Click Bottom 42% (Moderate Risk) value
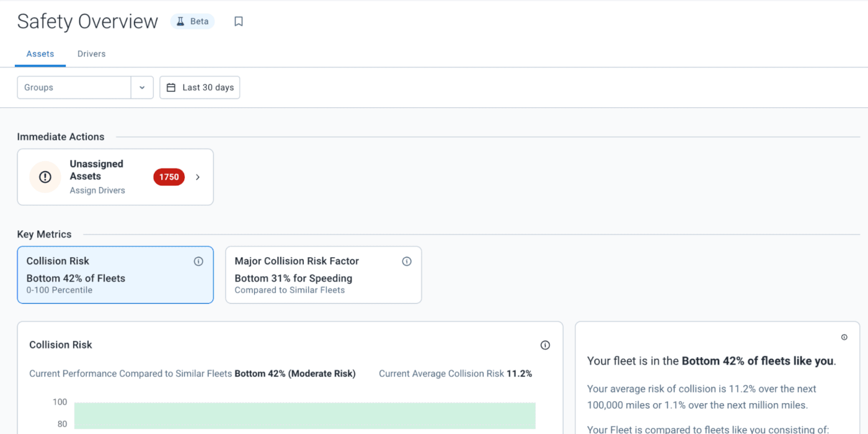The image size is (868, 434). (295, 374)
